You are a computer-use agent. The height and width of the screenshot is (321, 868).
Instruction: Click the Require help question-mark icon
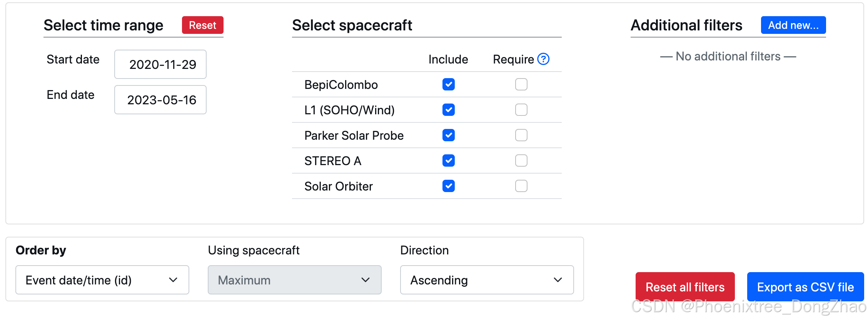[543, 59]
